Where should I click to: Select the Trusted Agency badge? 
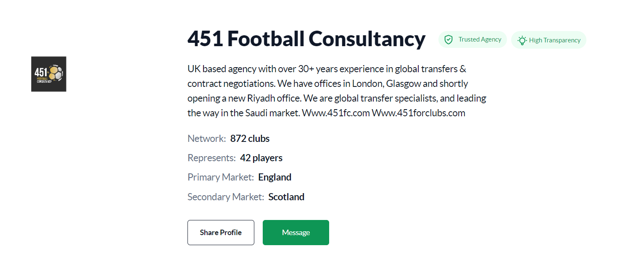(x=472, y=39)
